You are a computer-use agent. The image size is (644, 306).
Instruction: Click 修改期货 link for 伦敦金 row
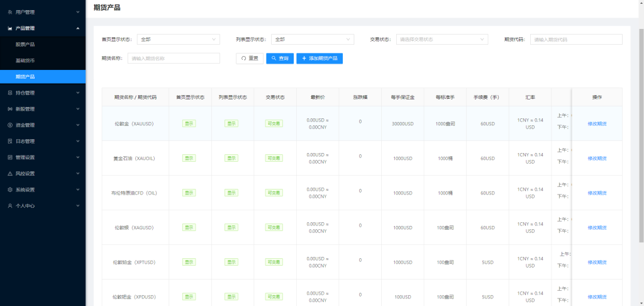(x=597, y=123)
